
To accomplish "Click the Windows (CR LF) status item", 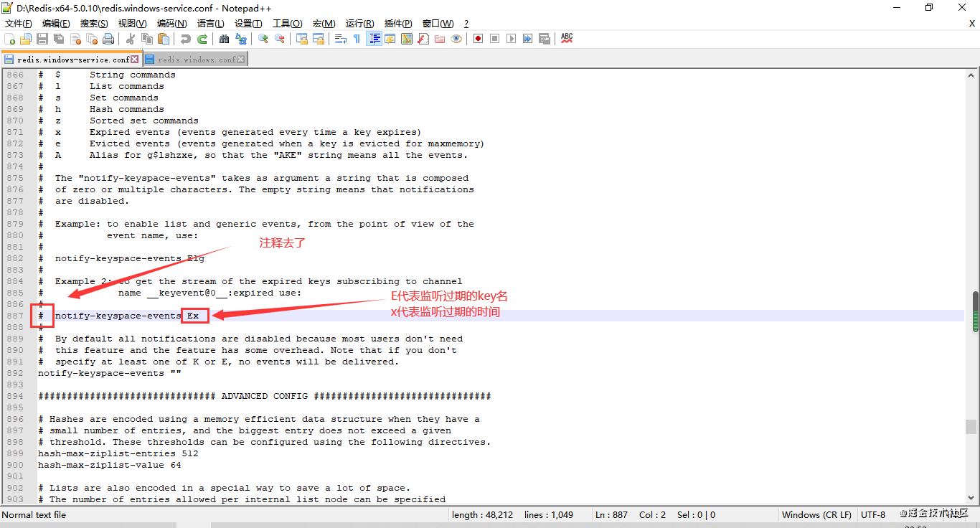I will pyautogui.click(x=816, y=514).
